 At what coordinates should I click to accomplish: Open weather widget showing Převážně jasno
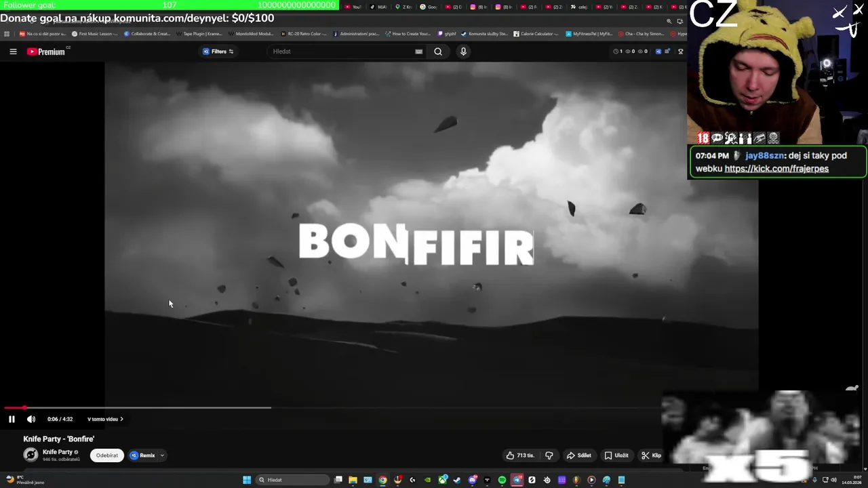(x=24, y=480)
